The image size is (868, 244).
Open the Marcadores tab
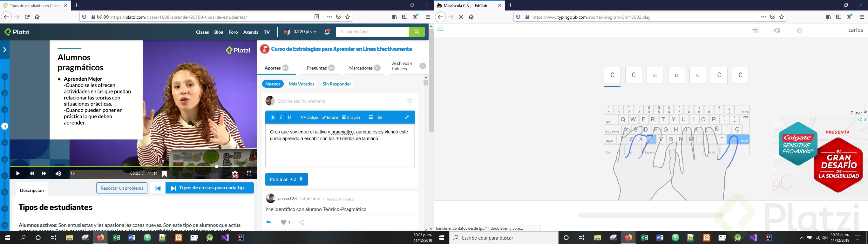365,68
